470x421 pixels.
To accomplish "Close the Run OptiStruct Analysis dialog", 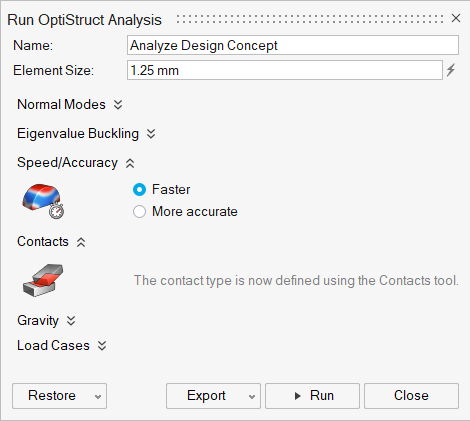I will pyautogui.click(x=456, y=18).
